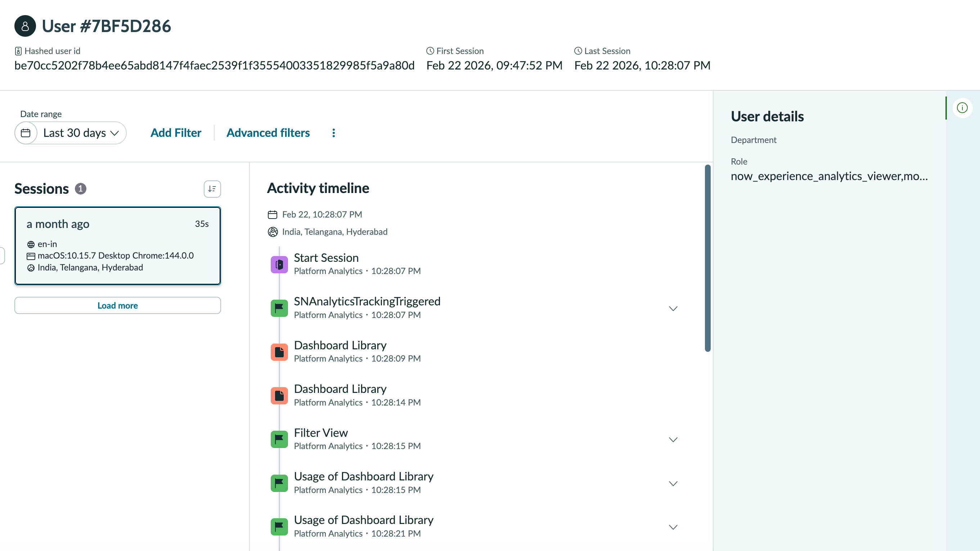Viewport: 980px width, 551px height.
Task: Click the 35s session duration
Action: click(x=202, y=224)
